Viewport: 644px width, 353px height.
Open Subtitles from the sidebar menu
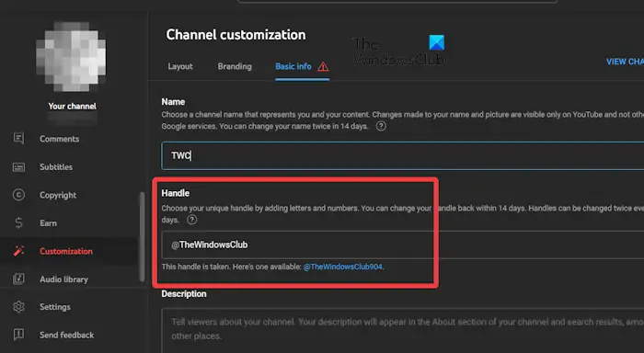56,167
